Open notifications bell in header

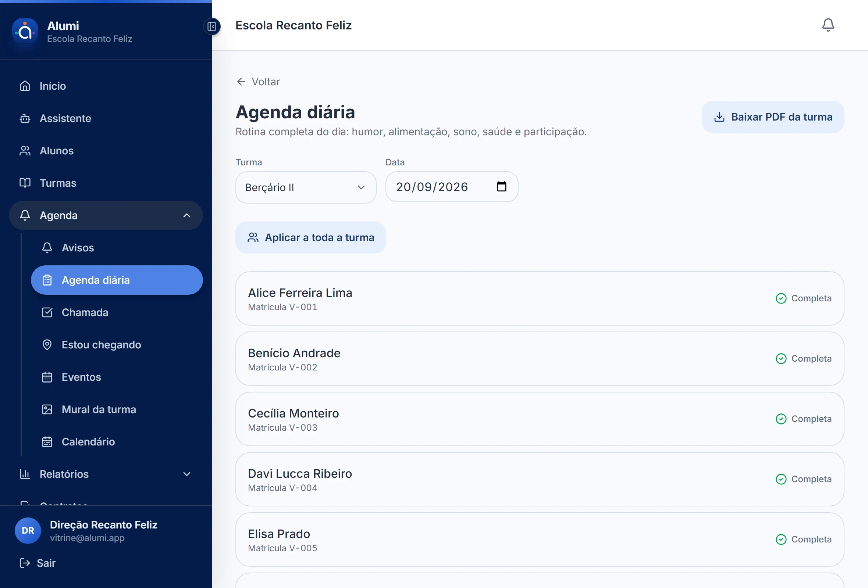coord(828,25)
